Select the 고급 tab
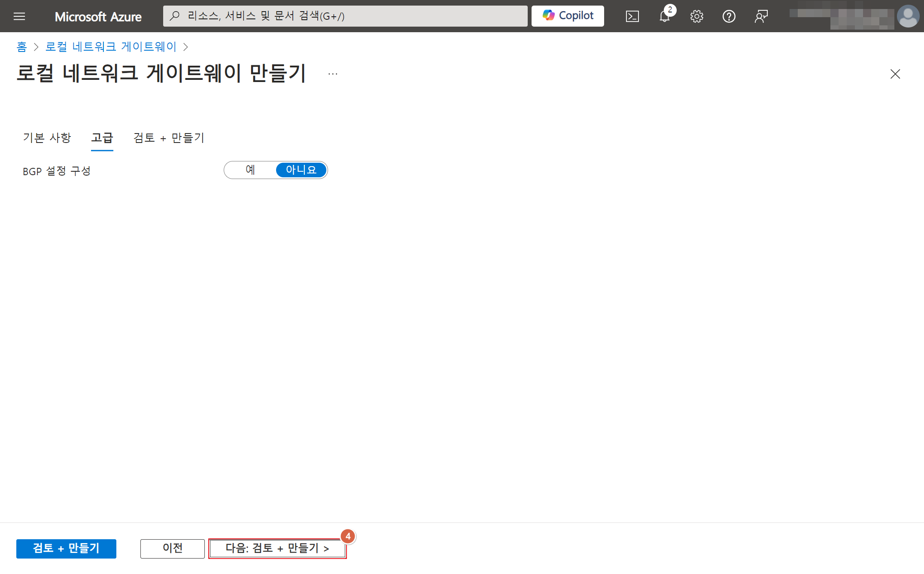The image size is (924, 574). click(102, 138)
